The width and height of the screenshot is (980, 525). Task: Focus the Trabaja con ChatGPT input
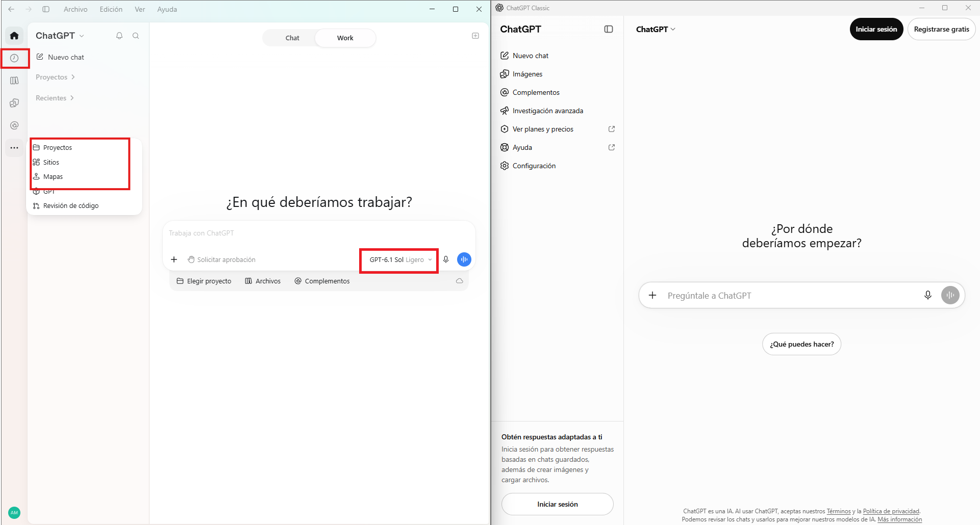pyautogui.click(x=319, y=233)
